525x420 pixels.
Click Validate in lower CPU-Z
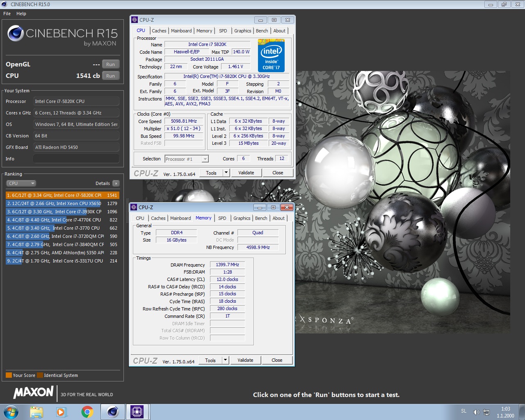coord(246,360)
